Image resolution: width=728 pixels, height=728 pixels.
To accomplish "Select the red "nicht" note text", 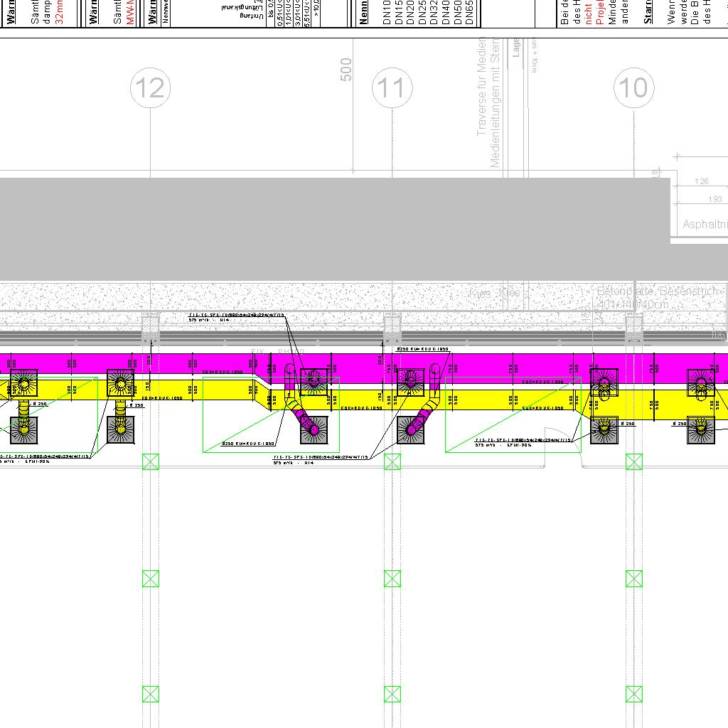I will pos(588,14).
